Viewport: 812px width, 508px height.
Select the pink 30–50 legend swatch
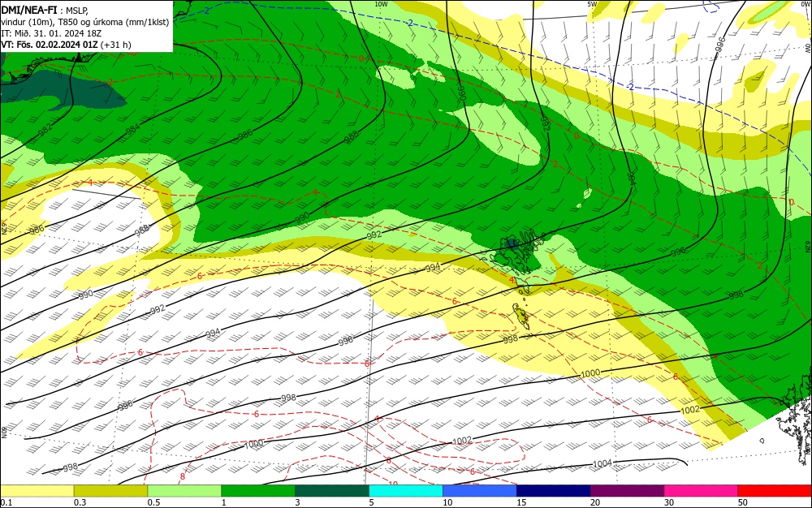701,491
